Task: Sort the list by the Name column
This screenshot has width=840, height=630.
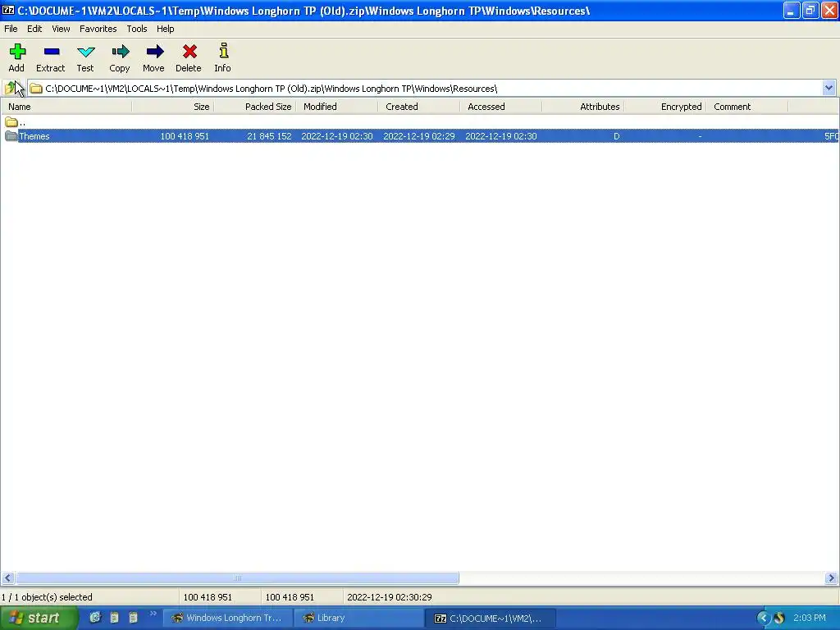Action: click(66, 107)
